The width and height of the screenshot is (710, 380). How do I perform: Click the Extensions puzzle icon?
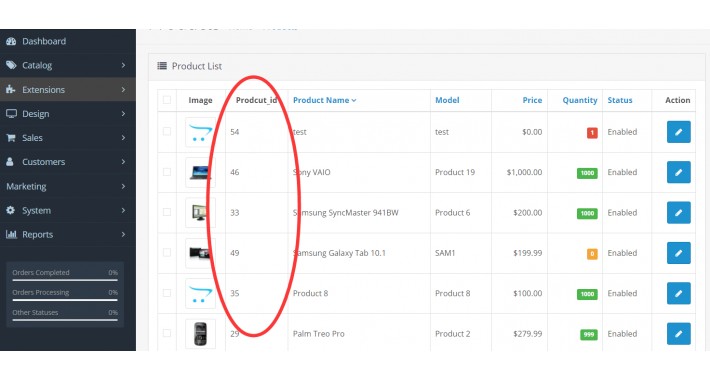[11, 89]
